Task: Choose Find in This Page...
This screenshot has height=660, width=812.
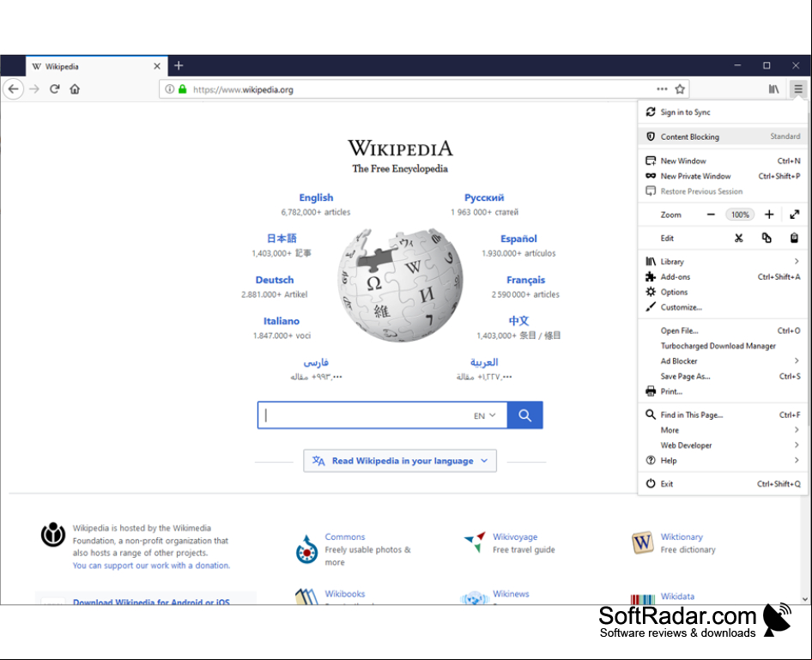Action: [723, 415]
